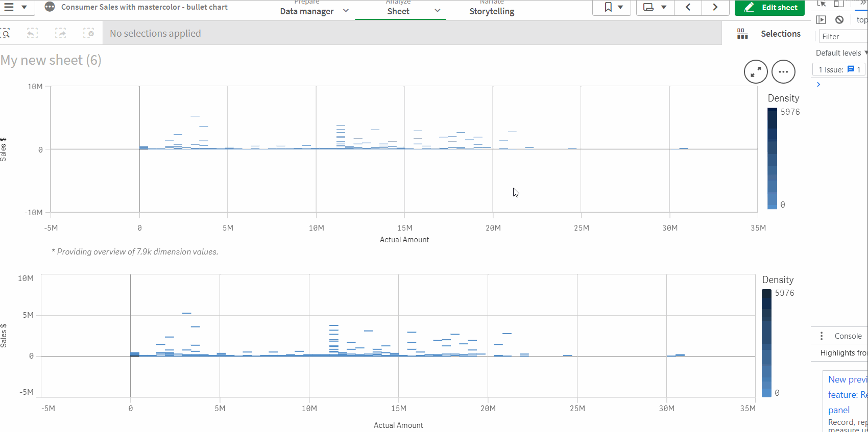Viewport: 868px width, 432px height.
Task: Select DevTools inspect element tool
Action: pyautogui.click(x=822, y=4)
